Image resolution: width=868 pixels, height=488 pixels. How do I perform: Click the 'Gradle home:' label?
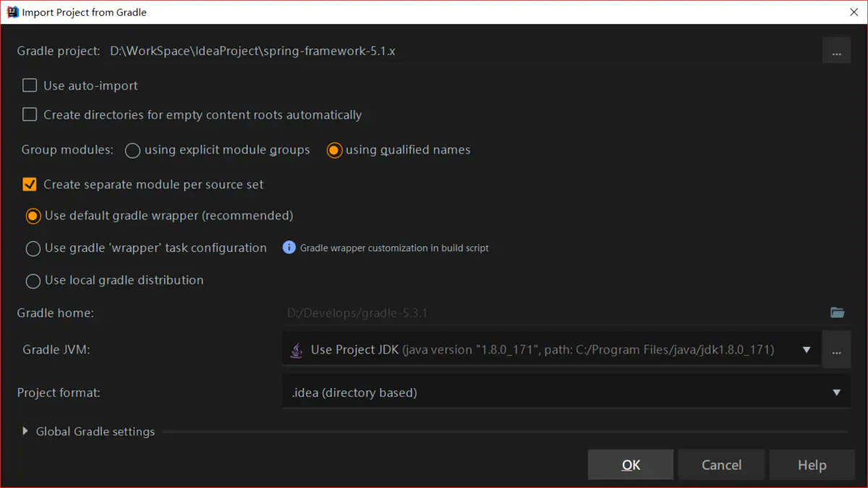(x=56, y=313)
